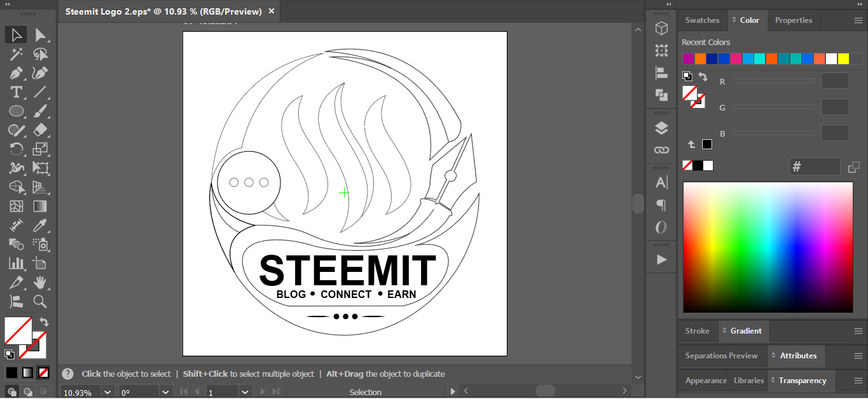Image resolution: width=868 pixels, height=399 pixels.
Task: Set toolbar paint mode to Color
Action: point(12,372)
